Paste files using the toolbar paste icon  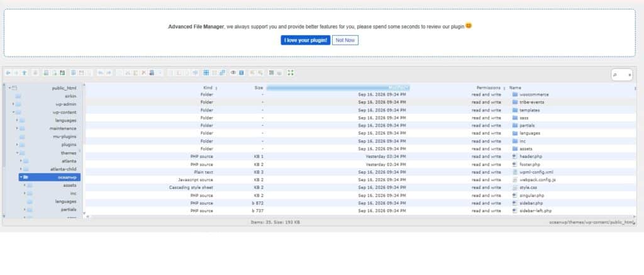135,73
